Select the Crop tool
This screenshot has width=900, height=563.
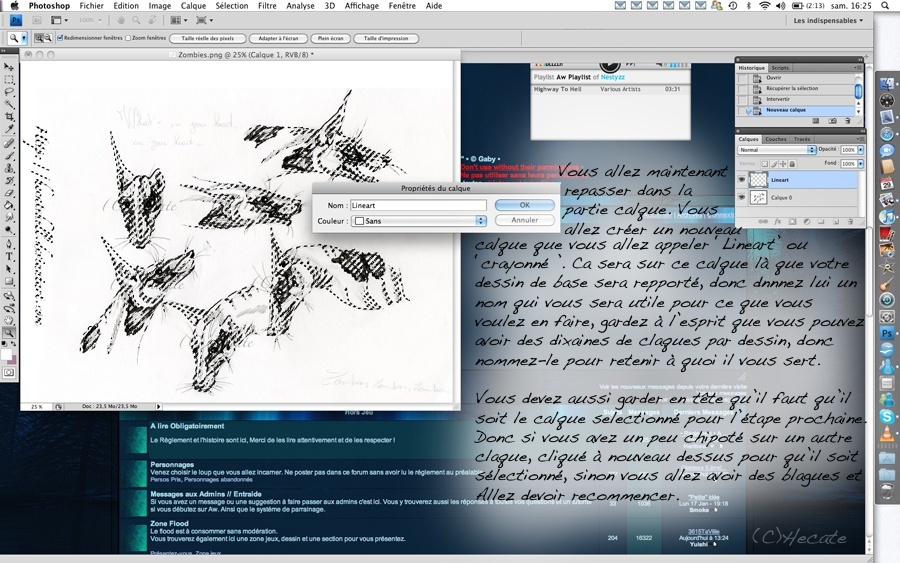[9, 117]
